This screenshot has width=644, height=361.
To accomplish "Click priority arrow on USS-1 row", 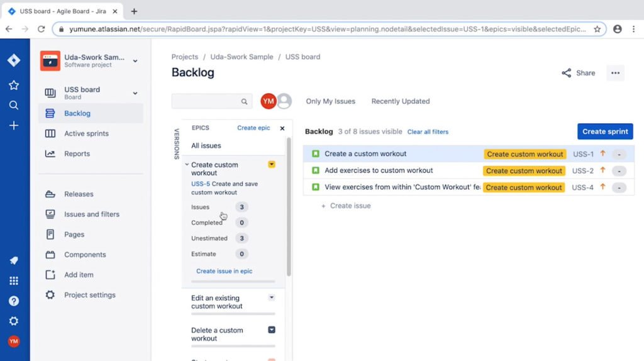I will pos(602,153).
